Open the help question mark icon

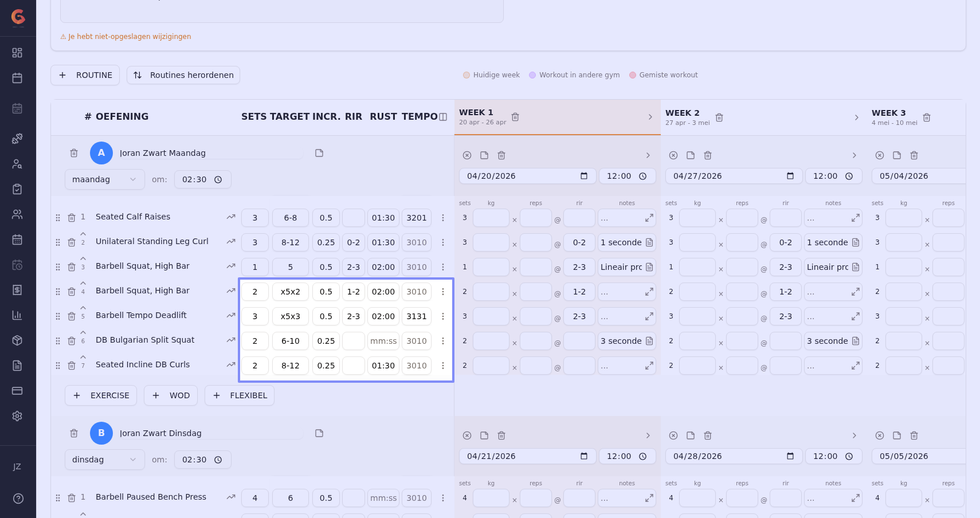coord(18,499)
